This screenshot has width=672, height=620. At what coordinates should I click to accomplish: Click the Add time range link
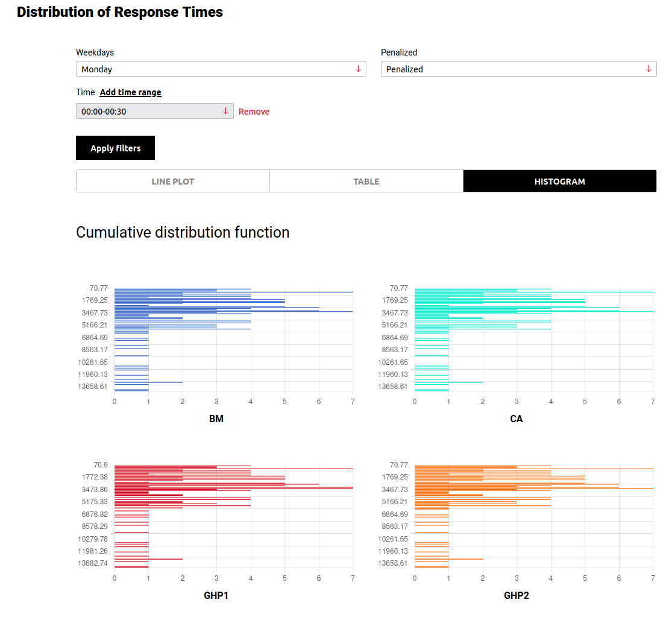[130, 92]
